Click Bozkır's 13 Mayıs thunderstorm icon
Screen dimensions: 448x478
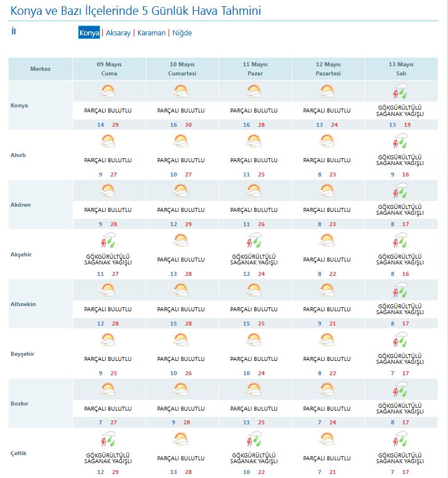pos(401,391)
